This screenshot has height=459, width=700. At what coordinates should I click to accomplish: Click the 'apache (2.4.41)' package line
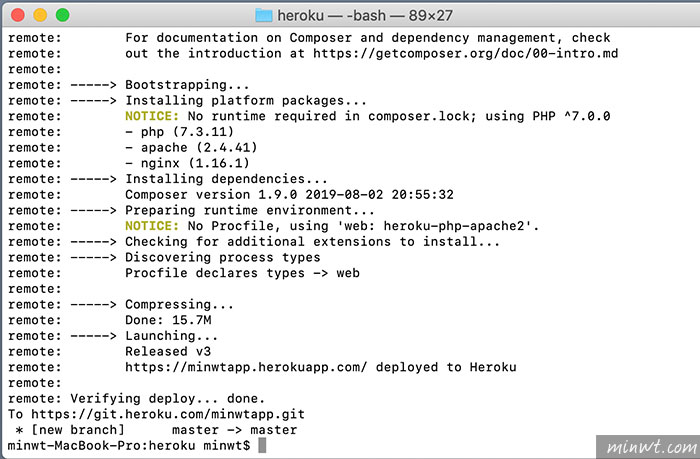191,148
